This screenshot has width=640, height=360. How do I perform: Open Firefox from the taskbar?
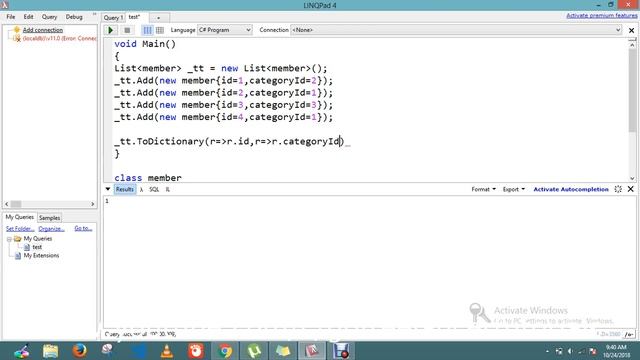[x=79, y=351]
